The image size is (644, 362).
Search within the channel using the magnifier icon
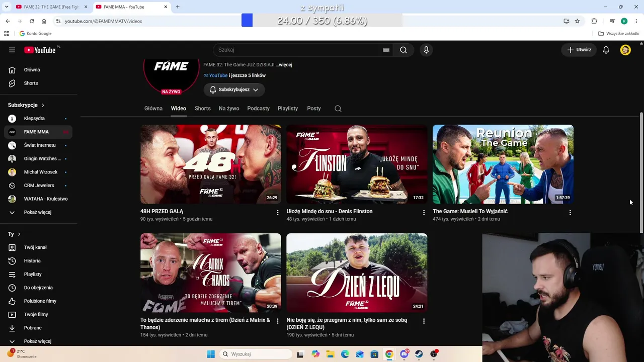338,109
